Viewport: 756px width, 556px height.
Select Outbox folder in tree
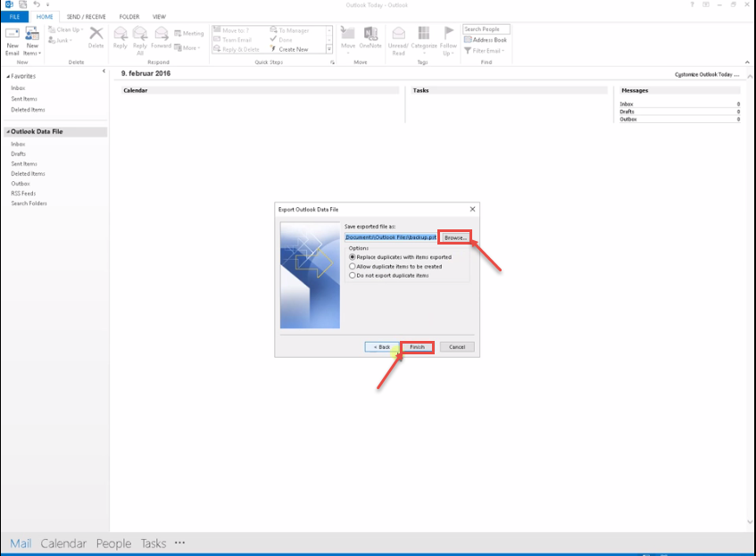point(21,184)
